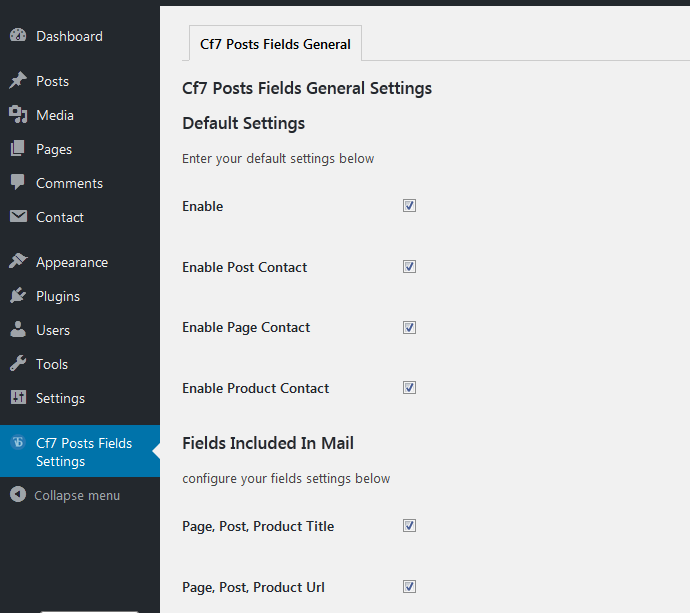Click the Comments speech bubble icon
Viewport: 690px width, 613px height.
pos(18,182)
